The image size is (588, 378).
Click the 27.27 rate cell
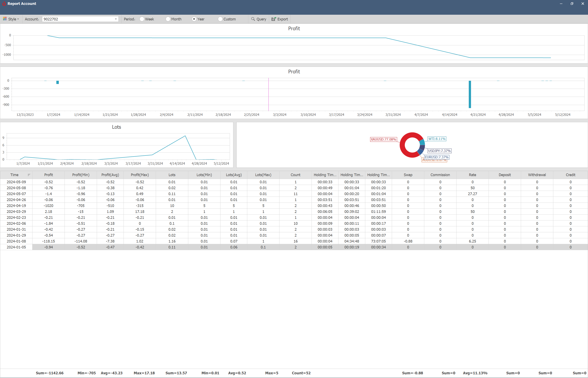point(472,194)
